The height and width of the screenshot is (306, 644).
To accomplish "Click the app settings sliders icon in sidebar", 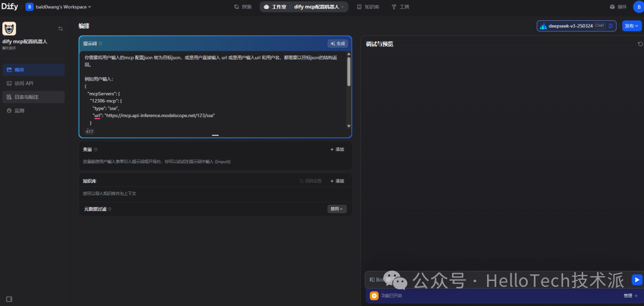I will tap(61, 29).
